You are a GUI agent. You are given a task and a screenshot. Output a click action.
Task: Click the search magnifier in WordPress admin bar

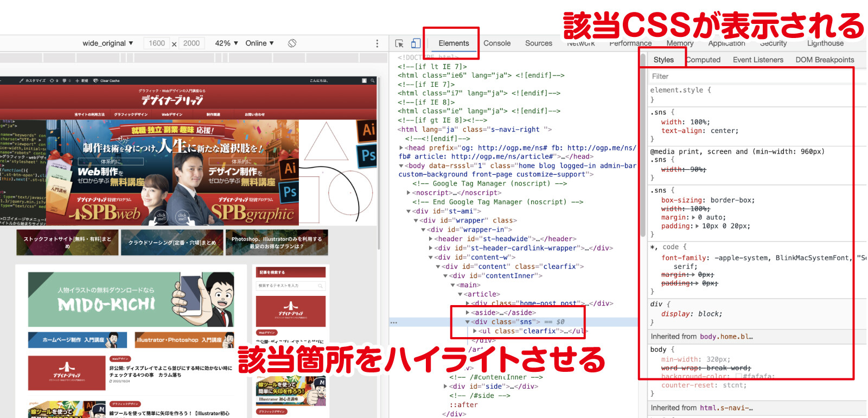372,80
